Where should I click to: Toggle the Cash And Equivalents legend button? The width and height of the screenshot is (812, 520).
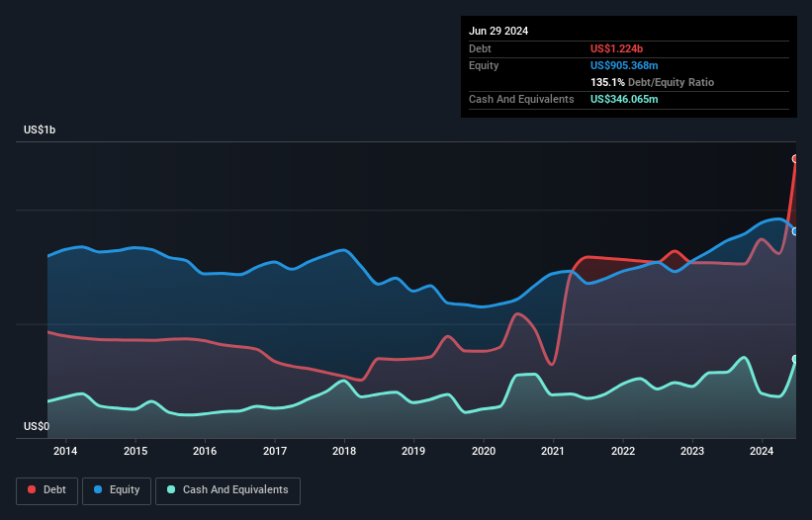click(x=227, y=490)
